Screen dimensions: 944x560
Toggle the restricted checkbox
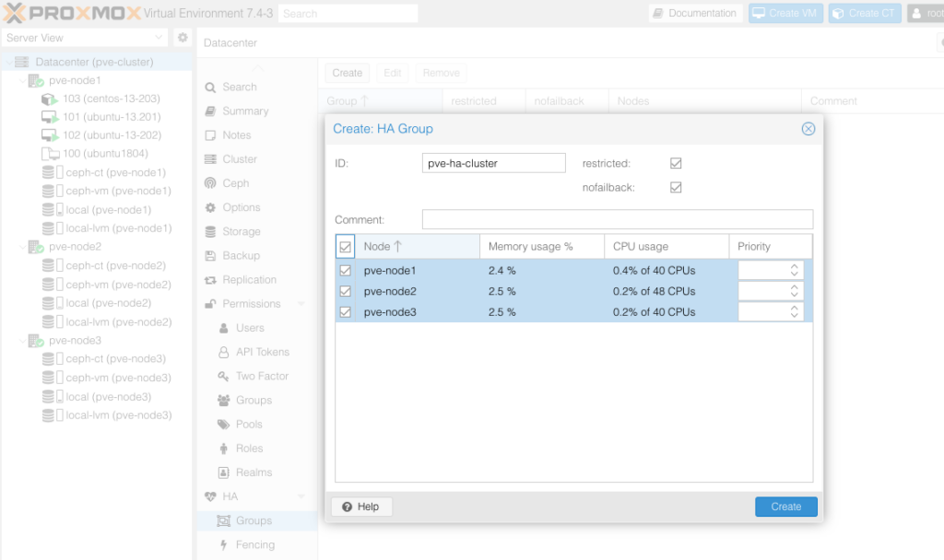pyautogui.click(x=676, y=163)
